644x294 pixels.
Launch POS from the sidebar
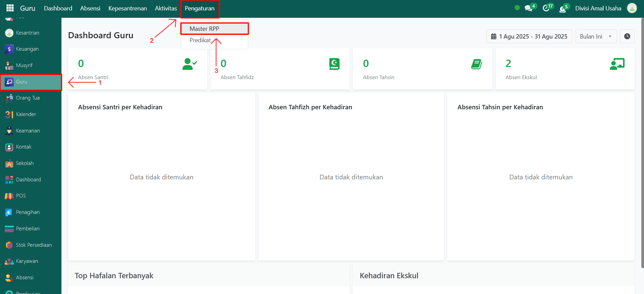coord(20,196)
